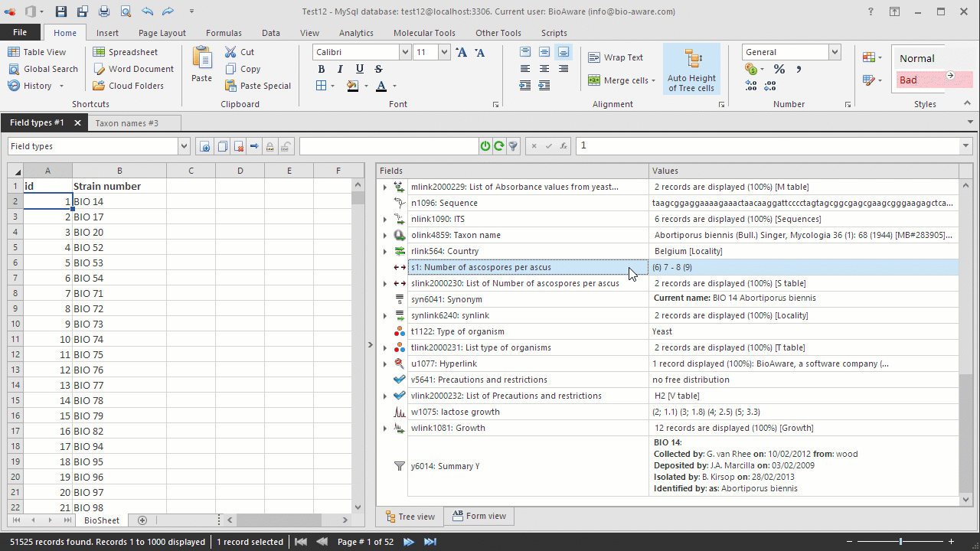This screenshot has width=980, height=551.
Task: Click the Cut scissors icon
Action: point(231,52)
